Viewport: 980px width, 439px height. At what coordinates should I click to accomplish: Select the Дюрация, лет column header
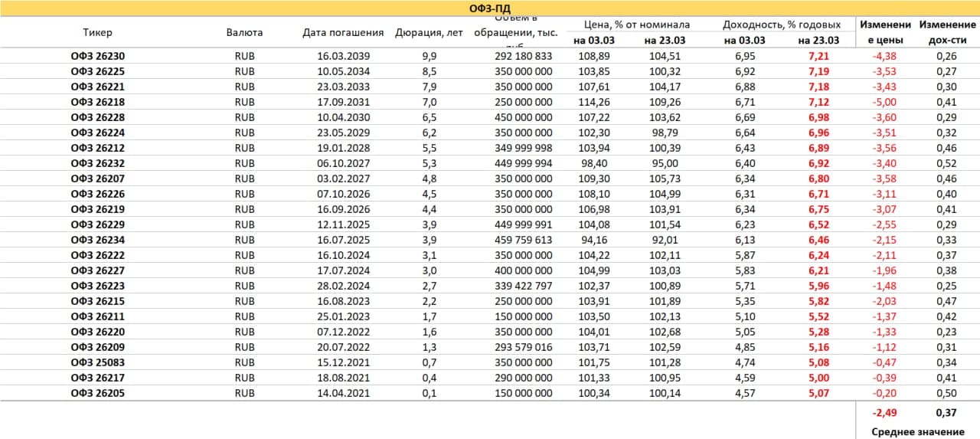point(429,33)
